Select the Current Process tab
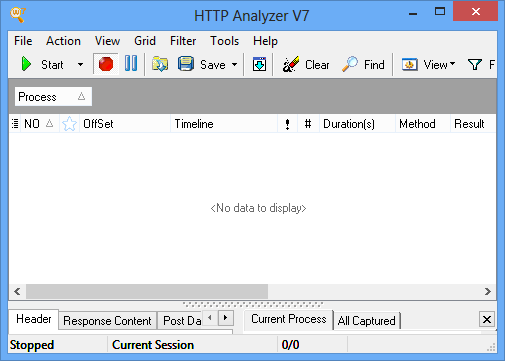The width and height of the screenshot is (505, 361). [289, 319]
